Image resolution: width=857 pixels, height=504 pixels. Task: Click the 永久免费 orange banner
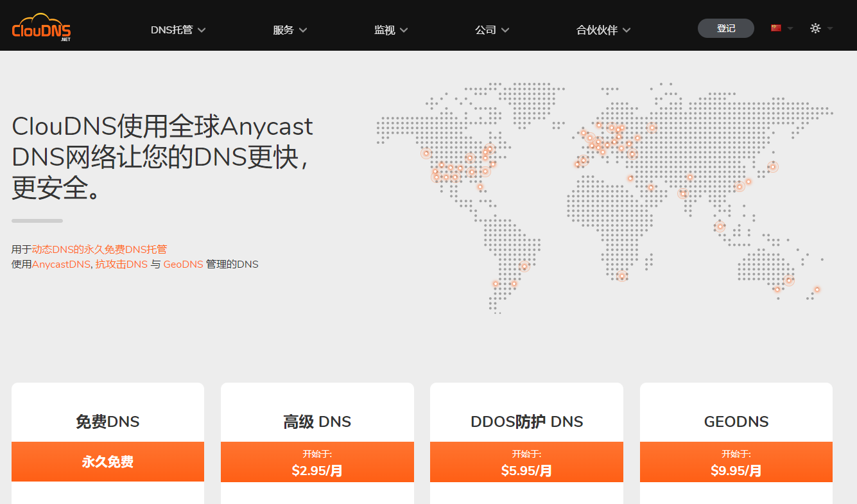coord(108,462)
